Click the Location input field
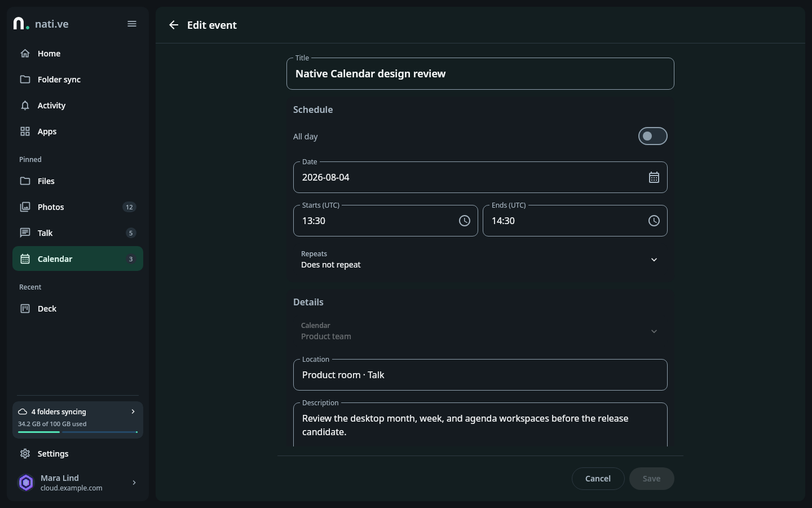 coord(480,375)
